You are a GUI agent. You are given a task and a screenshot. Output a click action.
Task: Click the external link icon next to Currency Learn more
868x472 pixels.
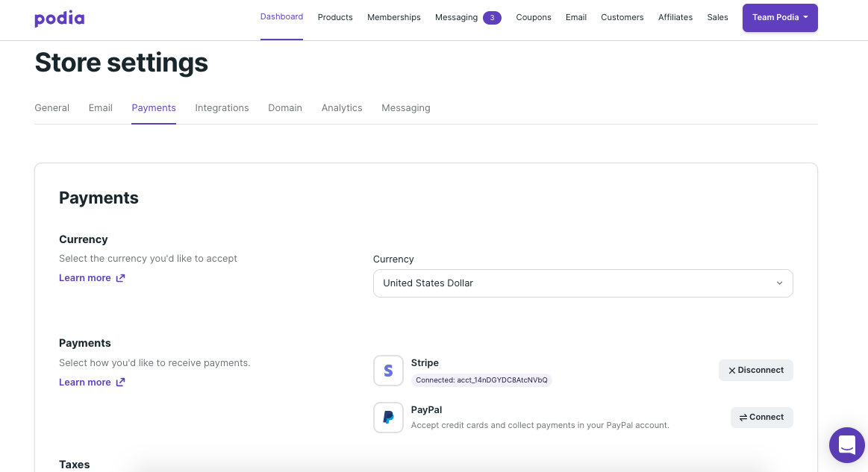(x=120, y=277)
